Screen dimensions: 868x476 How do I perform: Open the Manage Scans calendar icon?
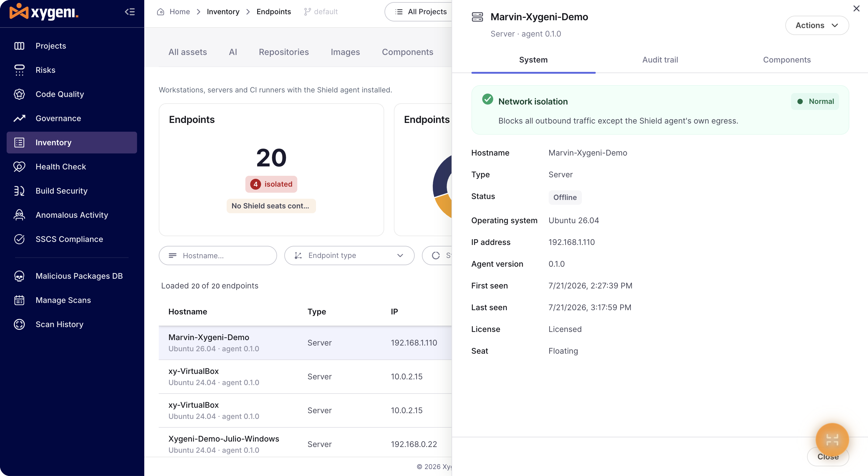point(19,300)
